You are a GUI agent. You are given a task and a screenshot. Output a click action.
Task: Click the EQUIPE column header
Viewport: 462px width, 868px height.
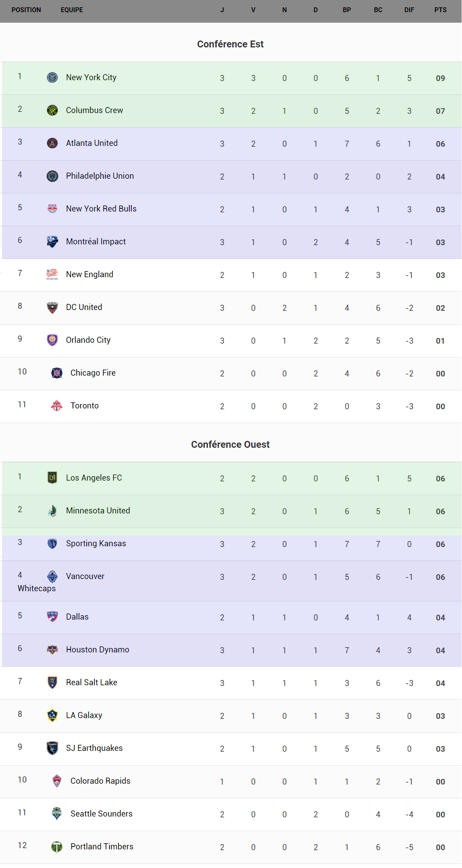click(72, 10)
